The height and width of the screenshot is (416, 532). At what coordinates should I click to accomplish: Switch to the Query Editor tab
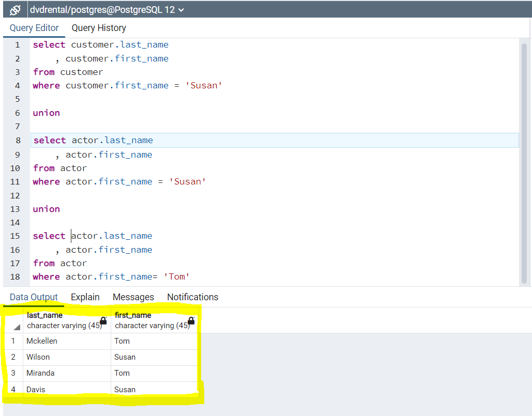[x=34, y=28]
